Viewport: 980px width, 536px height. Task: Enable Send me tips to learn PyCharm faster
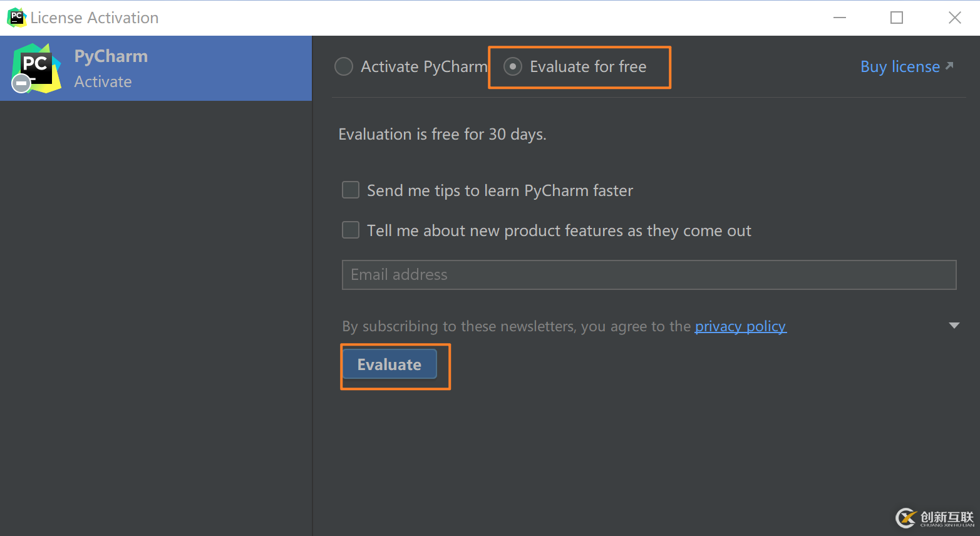[x=351, y=190]
